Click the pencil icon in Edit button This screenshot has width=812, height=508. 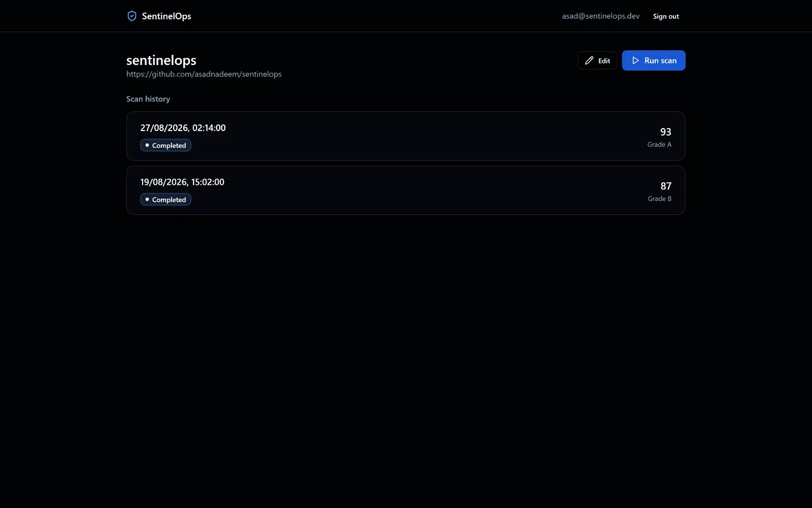tap(589, 60)
